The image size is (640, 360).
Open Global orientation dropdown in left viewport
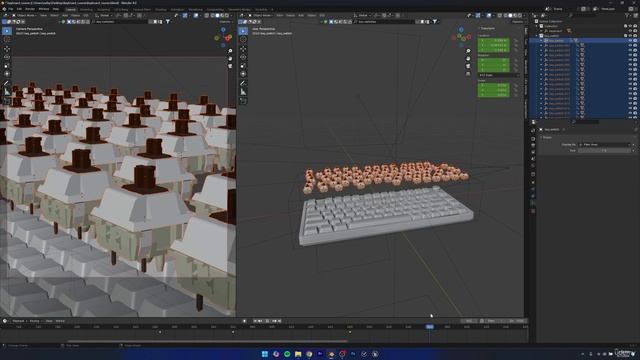click(104, 16)
